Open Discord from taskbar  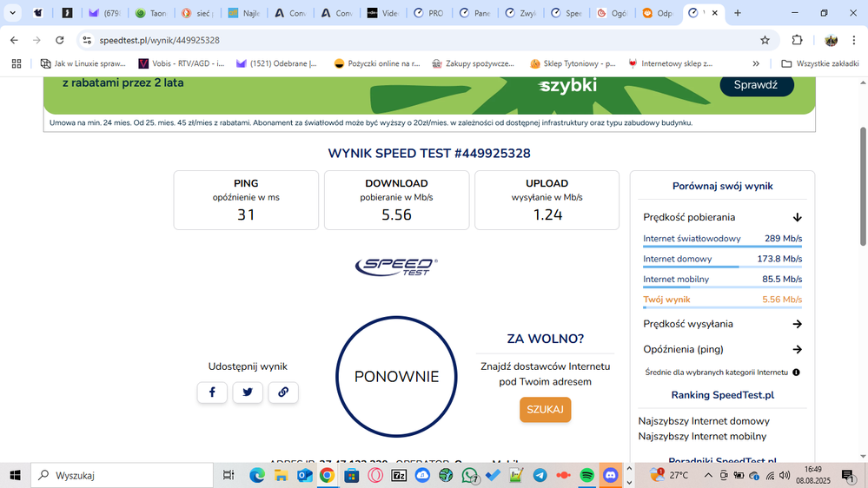pos(610,475)
